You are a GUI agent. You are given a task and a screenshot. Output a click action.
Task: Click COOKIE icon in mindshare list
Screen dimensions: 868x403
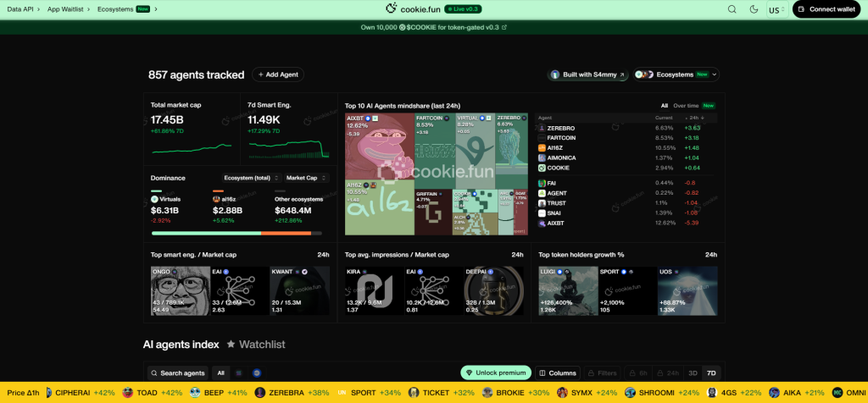click(x=542, y=168)
